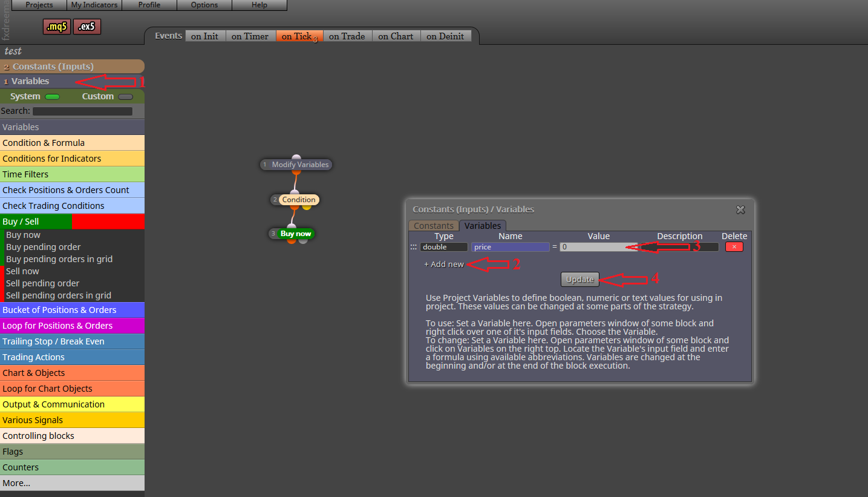Expand Loop for Chart Objects category
868x497 pixels.
pos(72,389)
